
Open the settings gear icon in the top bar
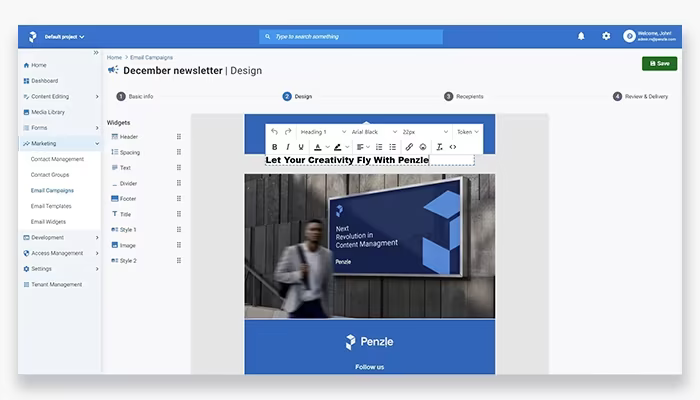[606, 36]
